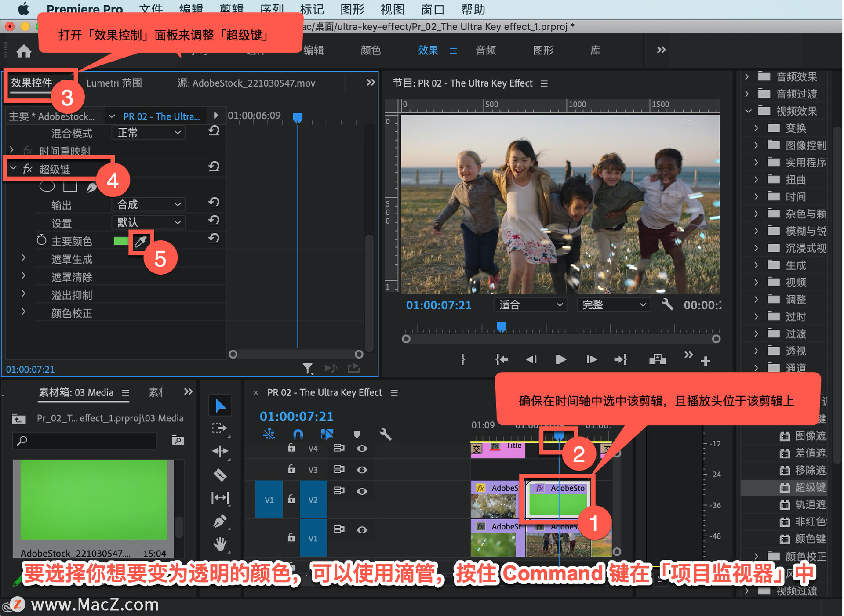The height and width of the screenshot is (616, 844).
Task: Step forward one frame
Action: tap(591, 360)
